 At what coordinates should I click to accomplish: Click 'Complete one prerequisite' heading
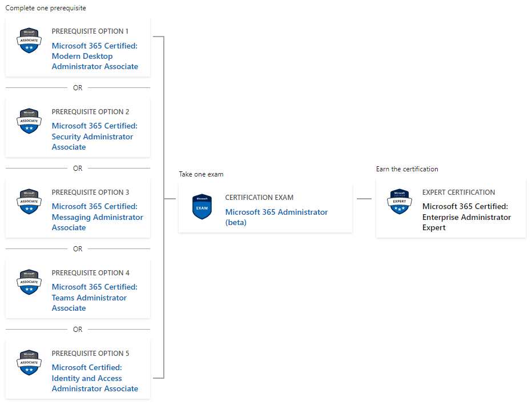(46, 8)
